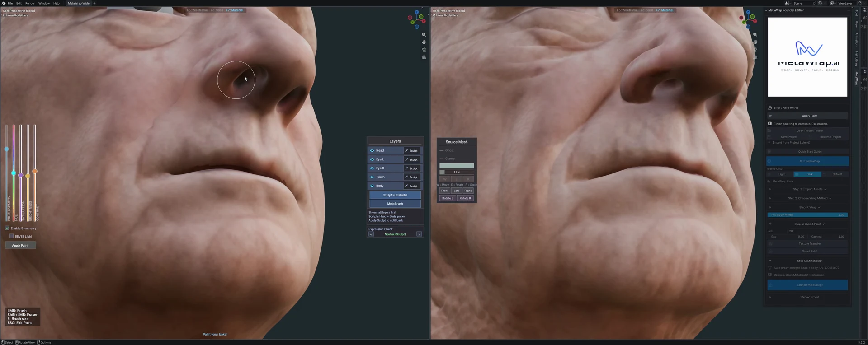Screen dimensions: 868x345
Task: Click the MetaBrush button
Action: click(395, 204)
